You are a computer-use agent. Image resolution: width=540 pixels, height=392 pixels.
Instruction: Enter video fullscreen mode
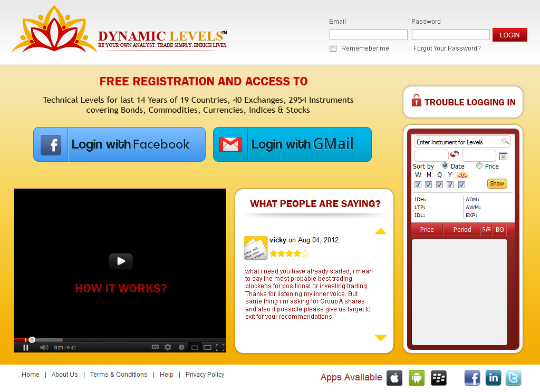point(220,348)
